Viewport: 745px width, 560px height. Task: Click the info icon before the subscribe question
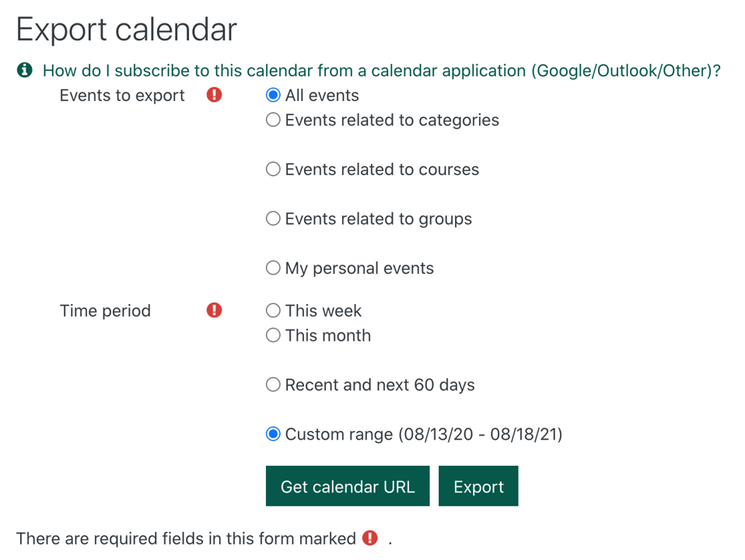[23, 70]
